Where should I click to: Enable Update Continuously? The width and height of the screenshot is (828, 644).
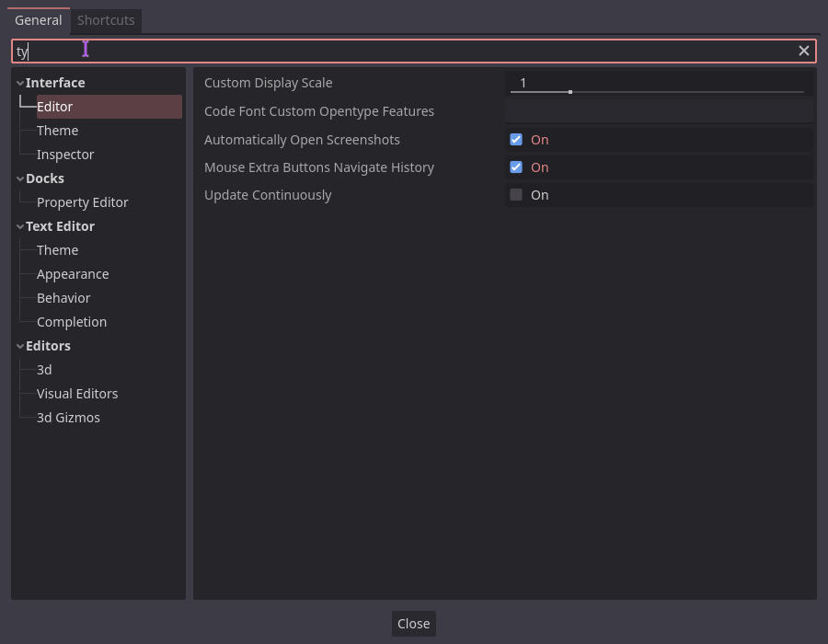515,194
